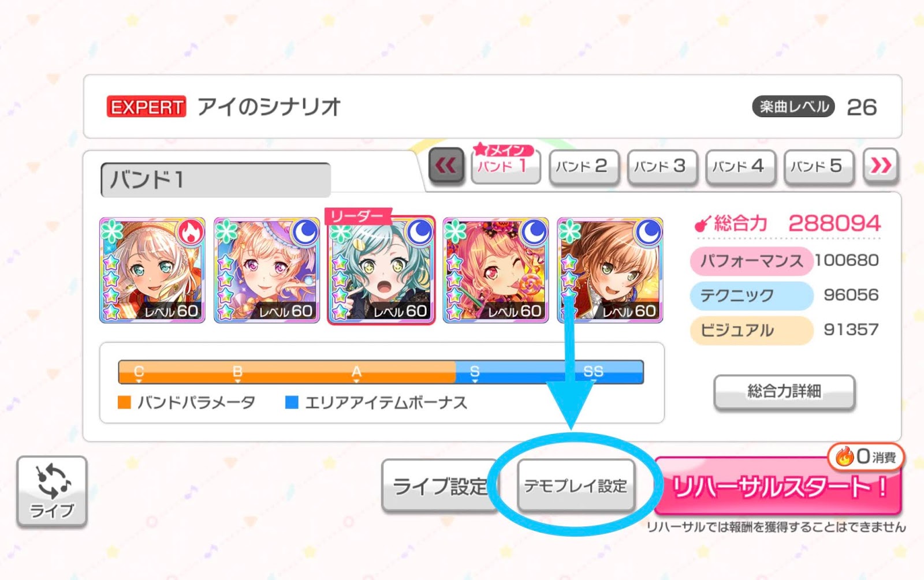
Task: Click the guitar icon beside 総合力
Action: [x=702, y=224]
